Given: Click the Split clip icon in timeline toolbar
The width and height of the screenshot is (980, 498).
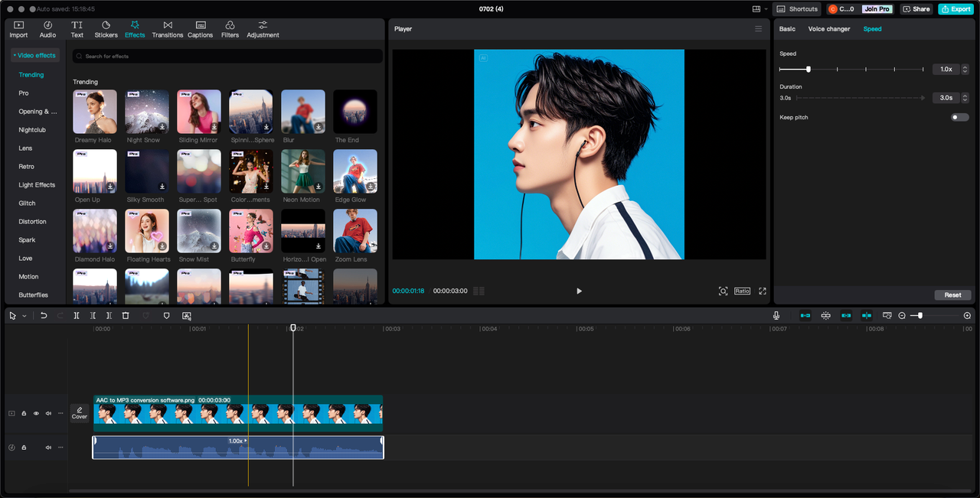Looking at the screenshot, I should click(77, 315).
